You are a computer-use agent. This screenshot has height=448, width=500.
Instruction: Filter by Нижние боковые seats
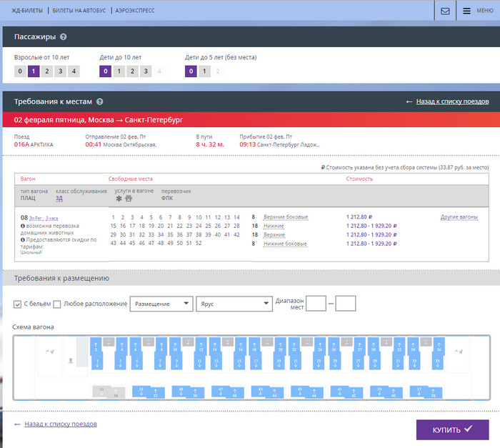click(x=285, y=244)
